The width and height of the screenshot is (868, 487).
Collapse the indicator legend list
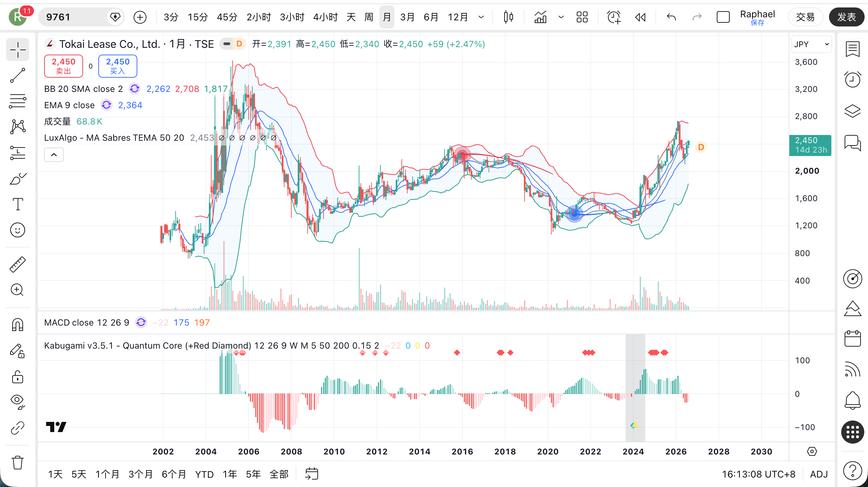(x=54, y=155)
